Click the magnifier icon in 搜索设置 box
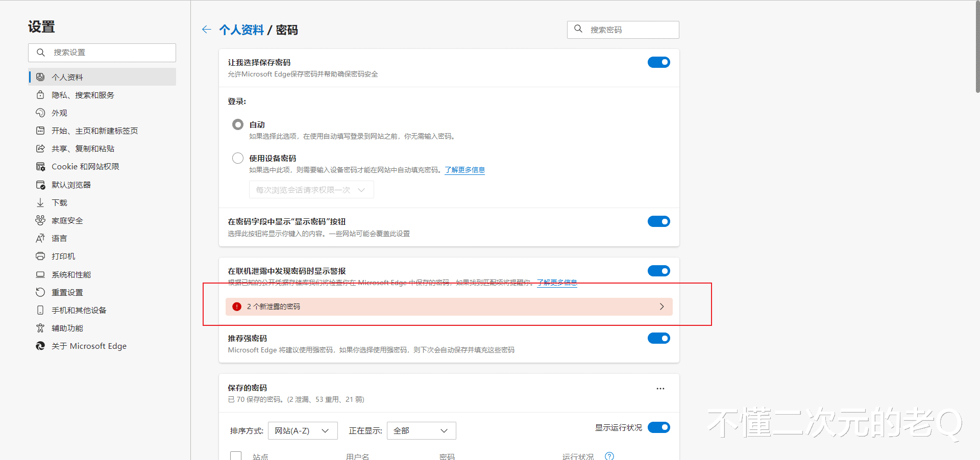 pos(41,53)
